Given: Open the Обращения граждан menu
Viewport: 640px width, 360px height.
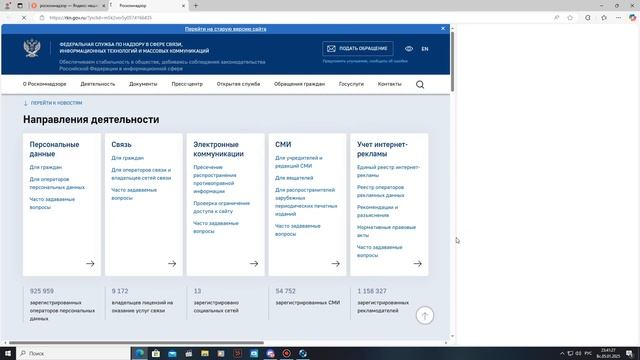Looking at the screenshot, I should tap(299, 84).
